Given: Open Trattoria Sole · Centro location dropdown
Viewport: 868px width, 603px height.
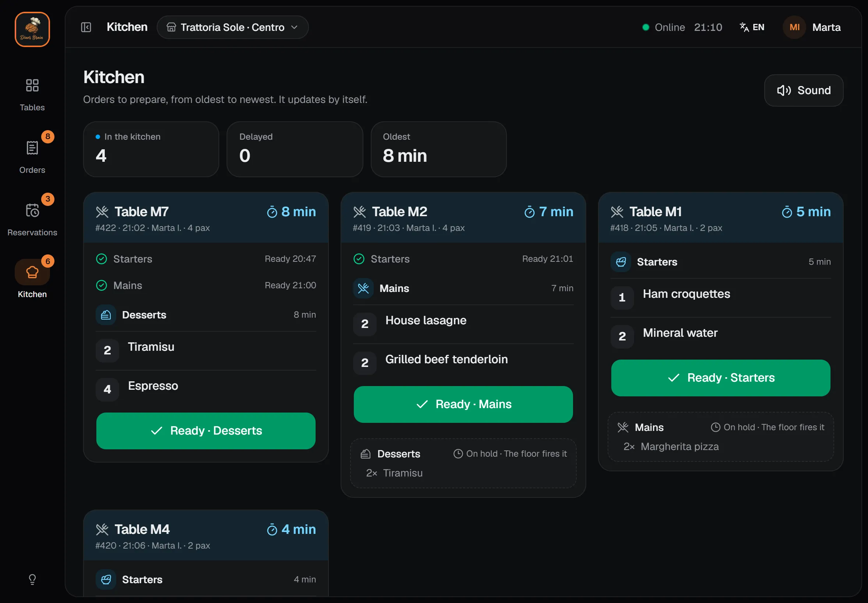Looking at the screenshot, I should (232, 27).
